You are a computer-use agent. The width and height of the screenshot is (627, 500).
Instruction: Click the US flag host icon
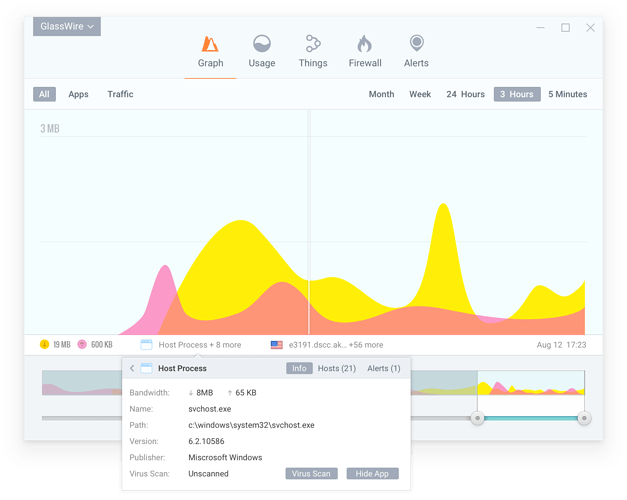(276, 345)
